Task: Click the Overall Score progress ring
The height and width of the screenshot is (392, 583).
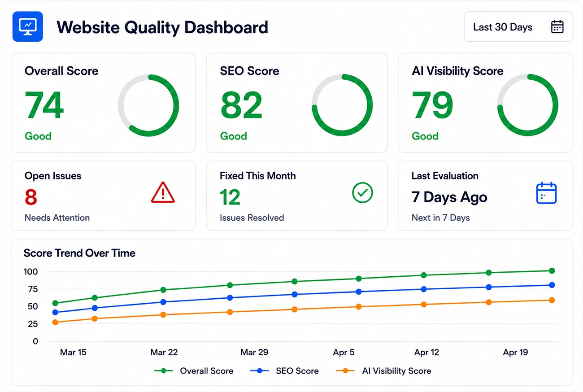Action: (148, 105)
